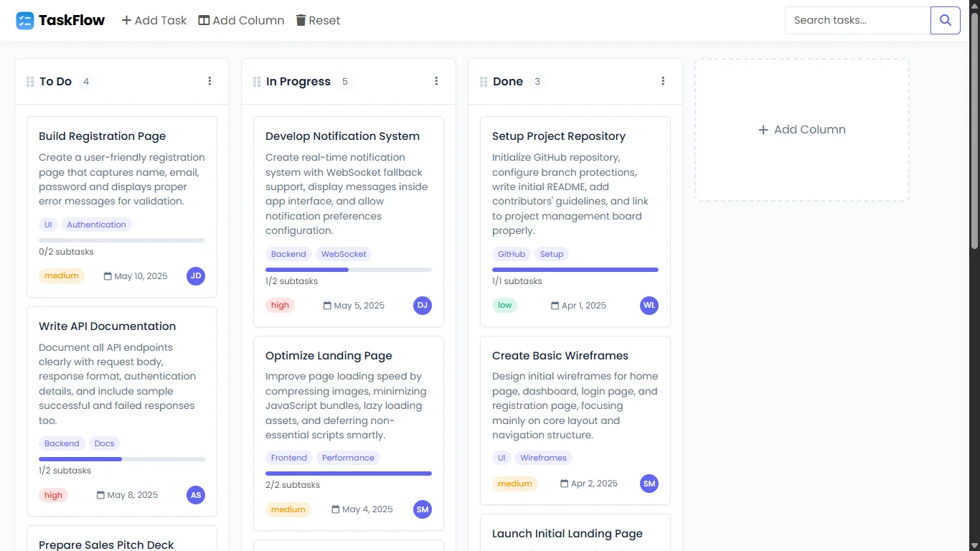Open the To Do column options menu
The height and width of the screenshot is (551, 980).
[209, 81]
